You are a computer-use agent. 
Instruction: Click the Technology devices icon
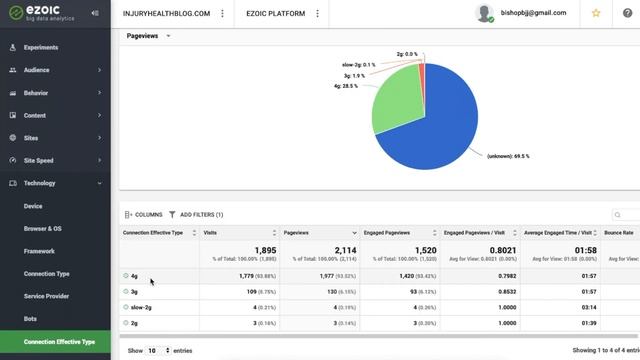[x=13, y=183]
